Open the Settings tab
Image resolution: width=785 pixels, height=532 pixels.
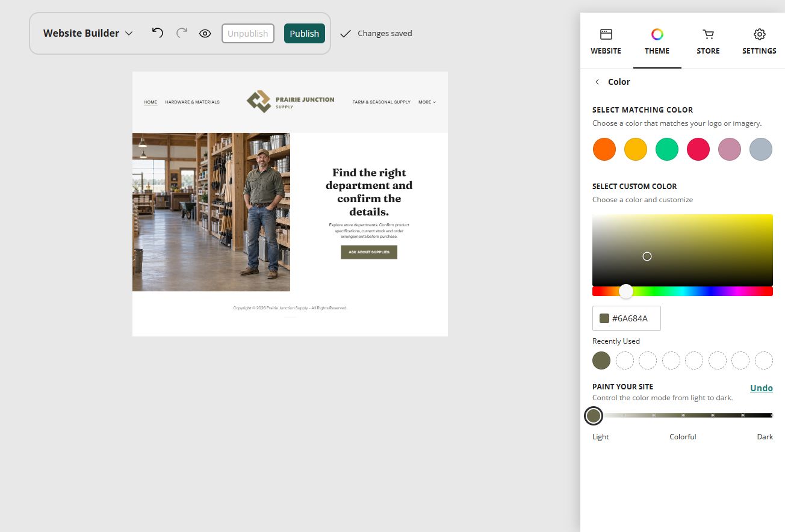click(x=759, y=42)
